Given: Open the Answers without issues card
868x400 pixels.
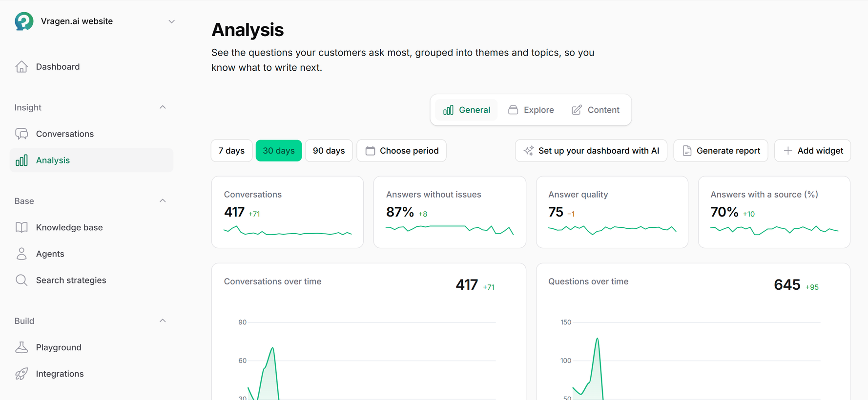Looking at the screenshot, I should pyautogui.click(x=450, y=212).
